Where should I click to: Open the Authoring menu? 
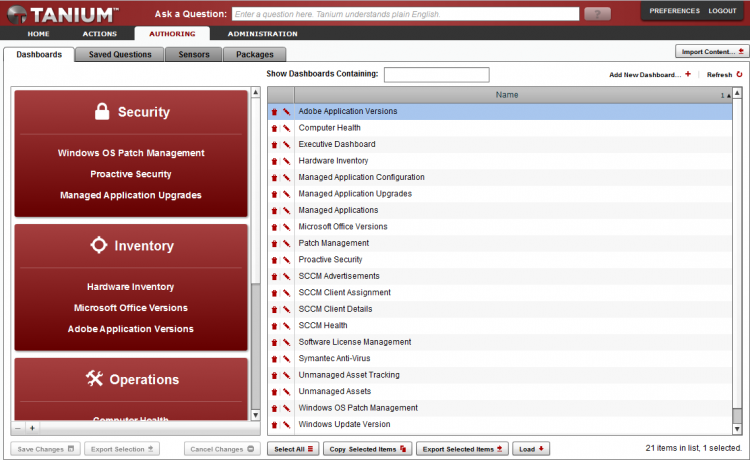(x=172, y=33)
